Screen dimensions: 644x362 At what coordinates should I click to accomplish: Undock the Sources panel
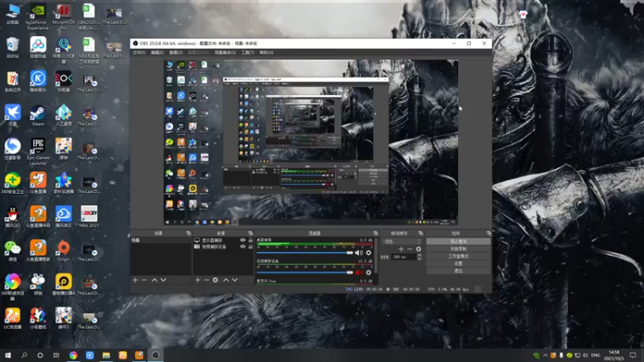250,233
